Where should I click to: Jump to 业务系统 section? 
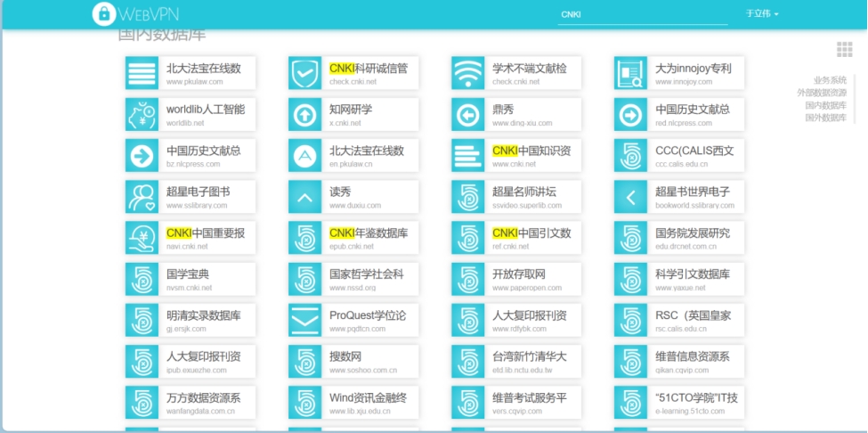[830, 80]
